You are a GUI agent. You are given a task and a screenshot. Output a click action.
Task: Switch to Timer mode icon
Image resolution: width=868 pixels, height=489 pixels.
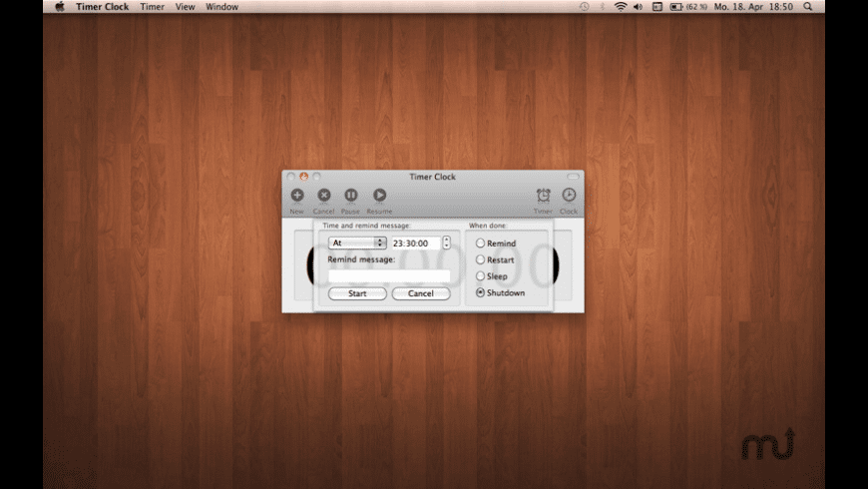coord(543,196)
